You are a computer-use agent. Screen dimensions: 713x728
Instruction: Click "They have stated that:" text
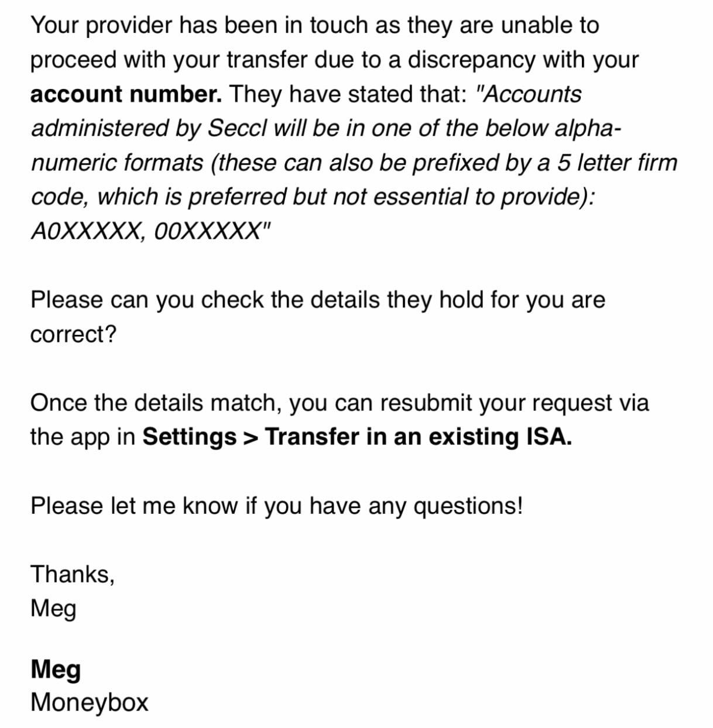tap(347, 94)
